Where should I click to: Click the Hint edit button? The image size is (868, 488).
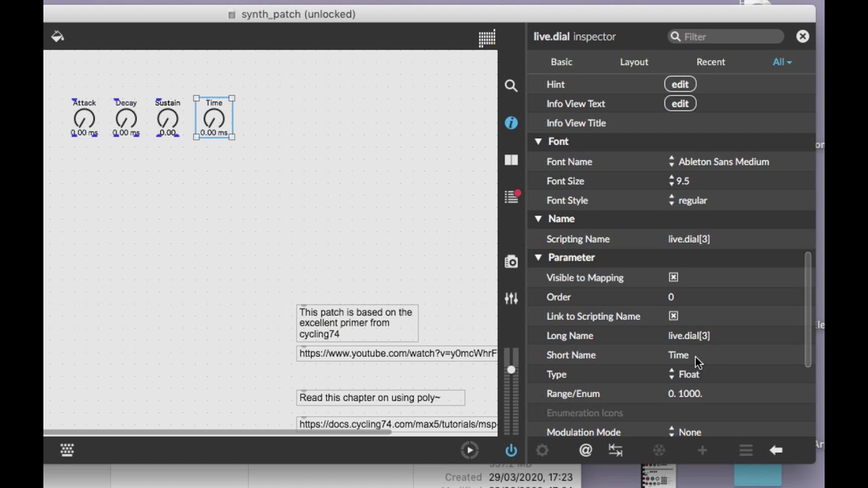[680, 84]
